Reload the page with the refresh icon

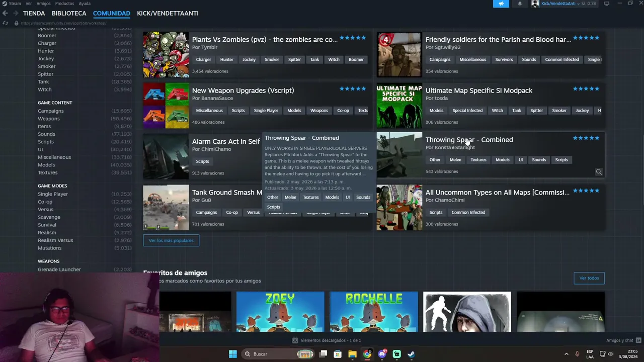pos(5,23)
